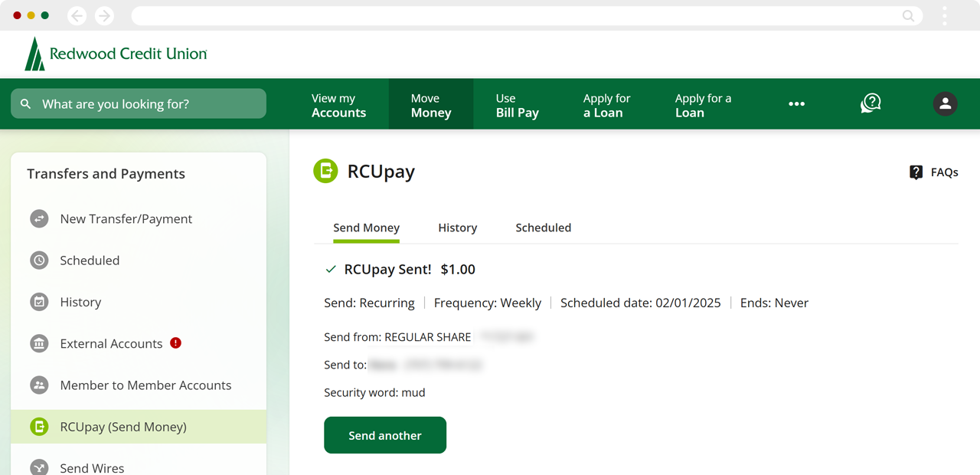This screenshot has height=475, width=980.
Task: Open View my Accounts menu
Action: click(x=338, y=105)
